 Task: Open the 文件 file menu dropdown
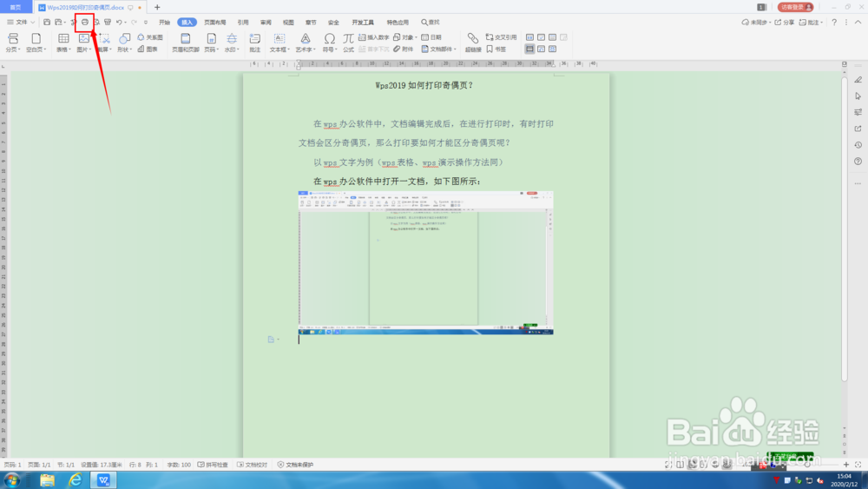pos(21,23)
